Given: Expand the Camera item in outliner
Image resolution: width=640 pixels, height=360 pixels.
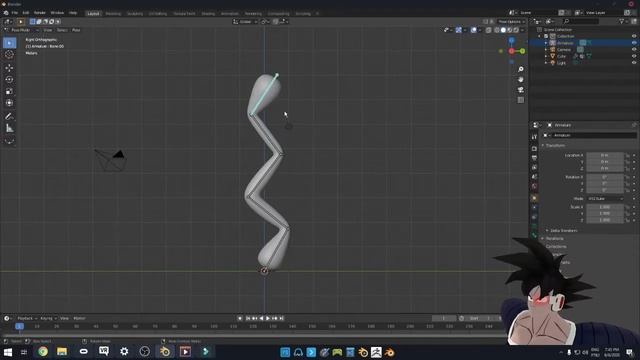Looking at the screenshot, I should click(x=546, y=49).
